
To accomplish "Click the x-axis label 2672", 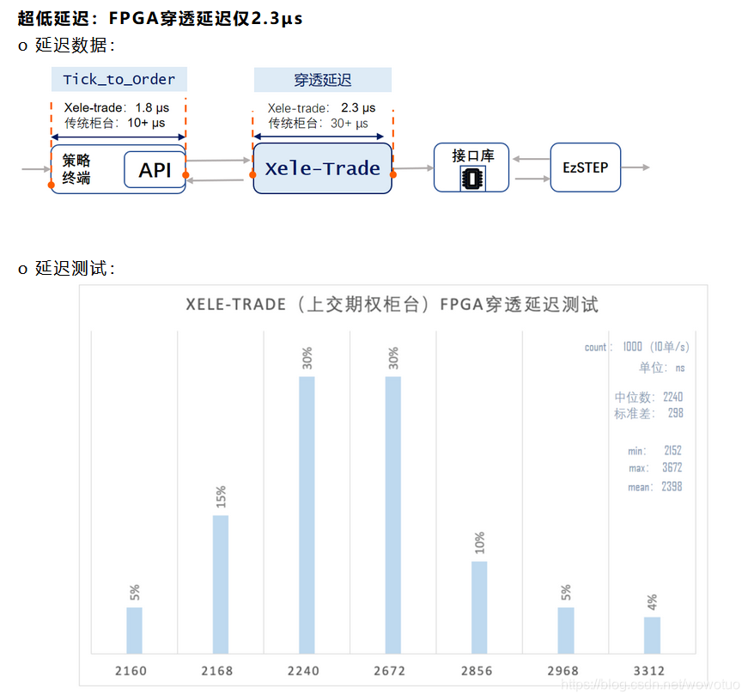I will [x=390, y=671].
